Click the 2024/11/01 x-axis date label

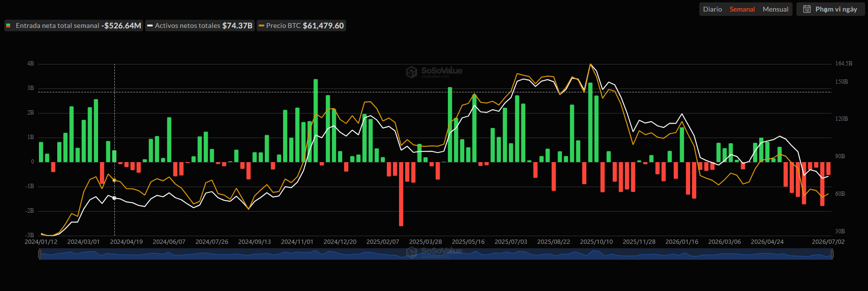pos(297,242)
